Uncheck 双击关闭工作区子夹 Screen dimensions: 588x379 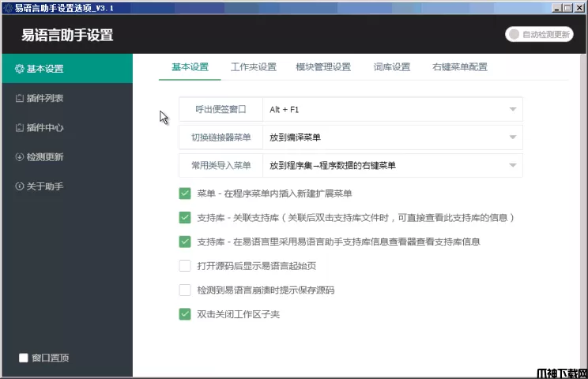pyautogui.click(x=185, y=314)
